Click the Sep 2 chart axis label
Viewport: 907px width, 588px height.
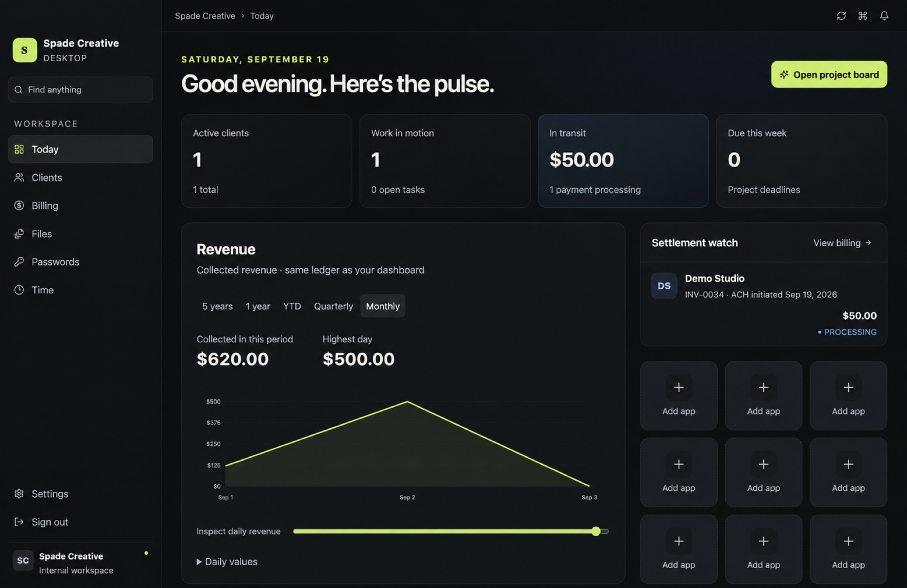(x=407, y=497)
